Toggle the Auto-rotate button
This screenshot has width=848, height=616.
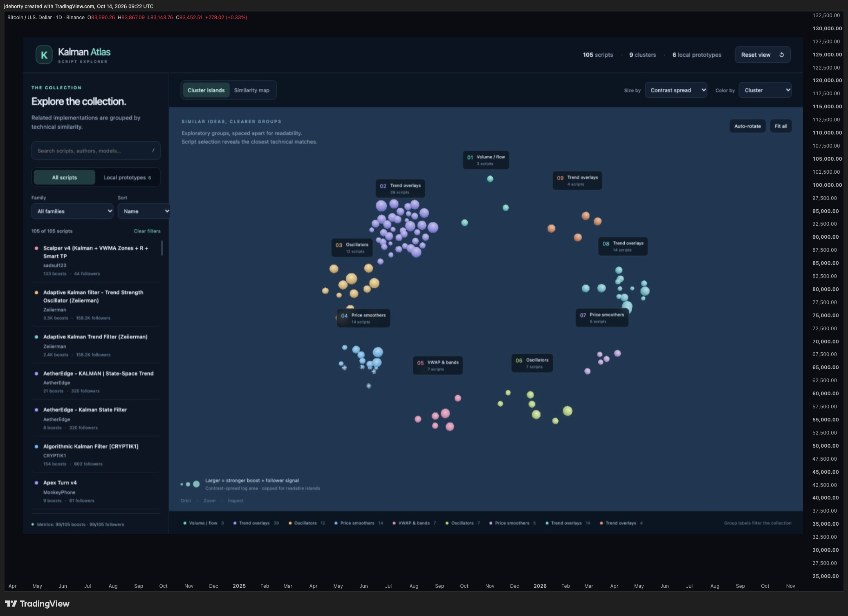[x=747, y=126]
